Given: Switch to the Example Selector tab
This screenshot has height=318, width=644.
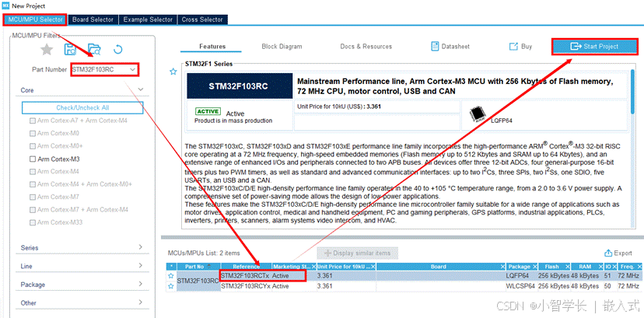Looking at the screenshot, I should (x=148, y=19).
